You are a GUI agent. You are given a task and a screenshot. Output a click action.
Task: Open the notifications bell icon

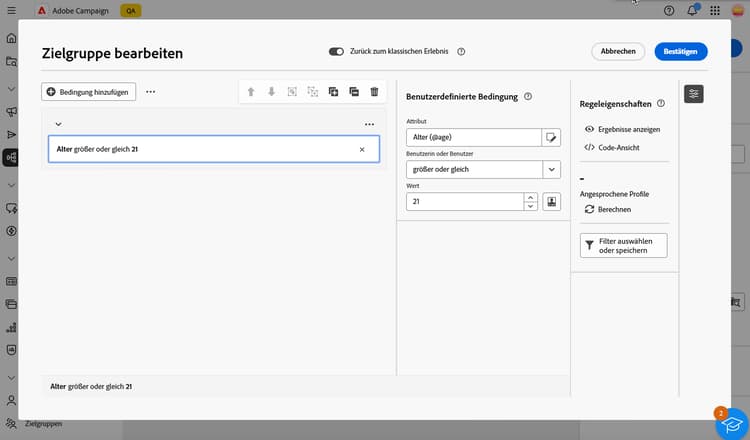point(692,10)
